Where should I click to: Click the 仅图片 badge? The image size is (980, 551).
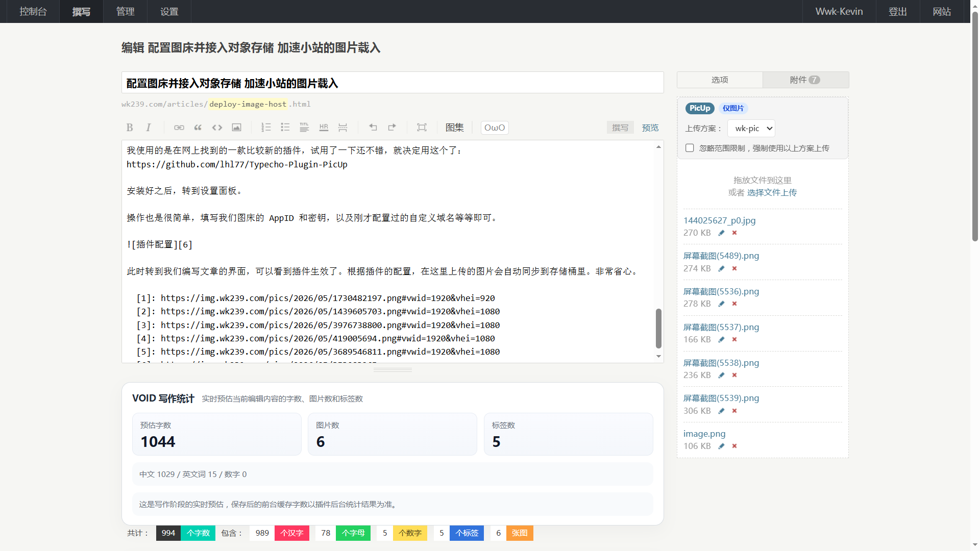coord(733,108)
